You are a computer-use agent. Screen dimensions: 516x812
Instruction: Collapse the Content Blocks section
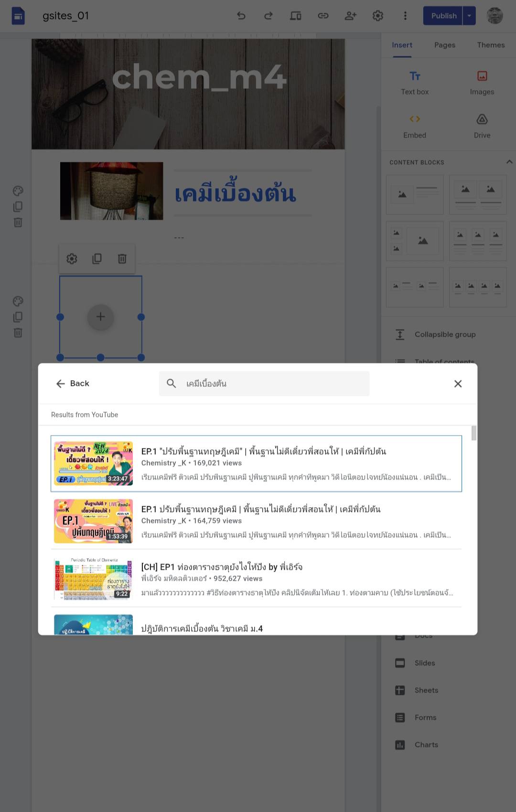[509, 162]
